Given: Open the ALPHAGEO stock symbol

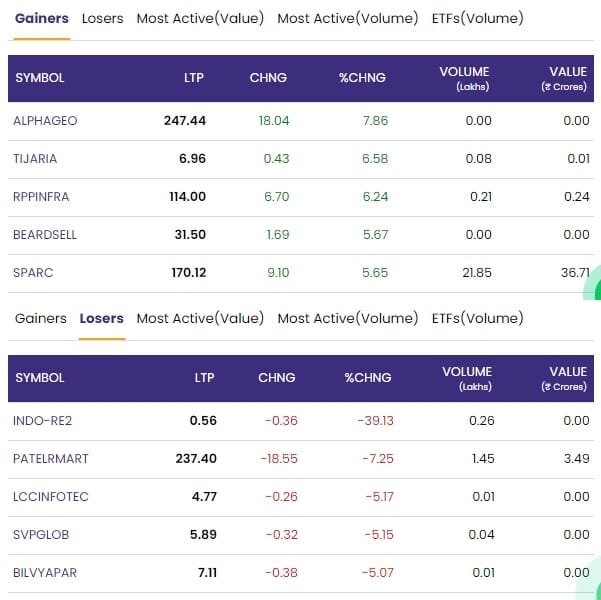Looking at the screenshot, I should (45, 121).
